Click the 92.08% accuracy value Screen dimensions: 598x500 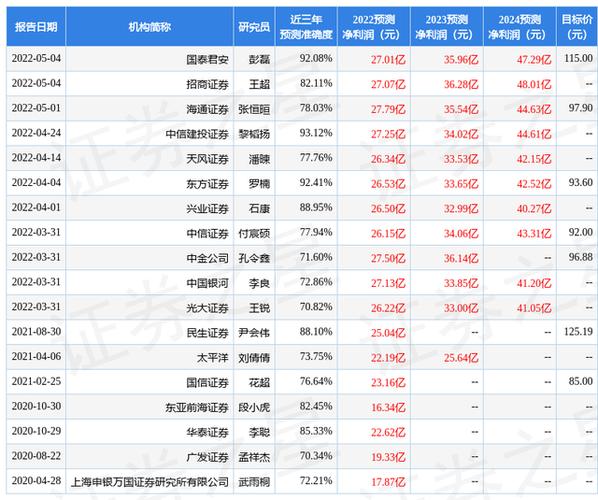coord(316,58)
